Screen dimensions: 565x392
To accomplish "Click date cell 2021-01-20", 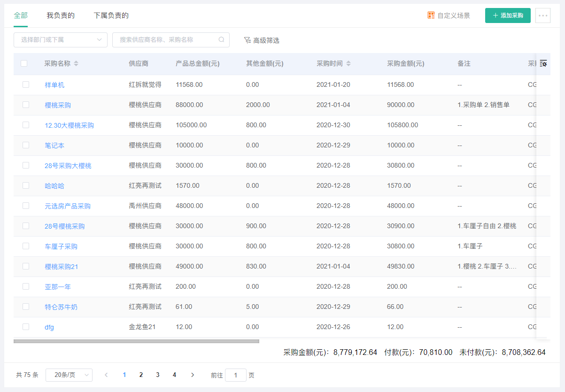I will (x=333, y=85).
